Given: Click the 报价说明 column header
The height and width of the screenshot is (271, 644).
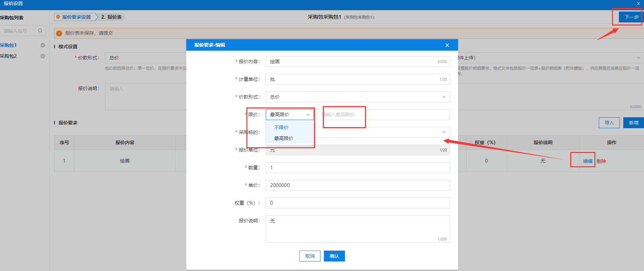Looking at the screenshot, I should (x=543, y=142).
